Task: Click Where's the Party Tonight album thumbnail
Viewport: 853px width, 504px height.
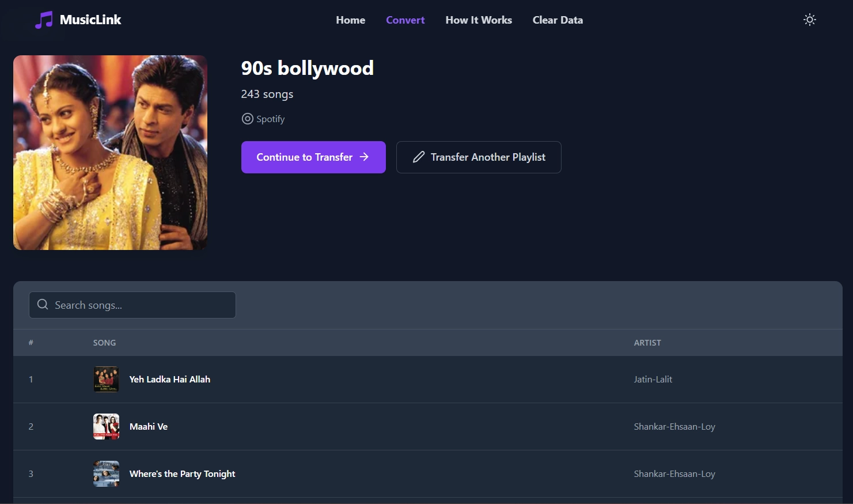Action: click(106, 473)
